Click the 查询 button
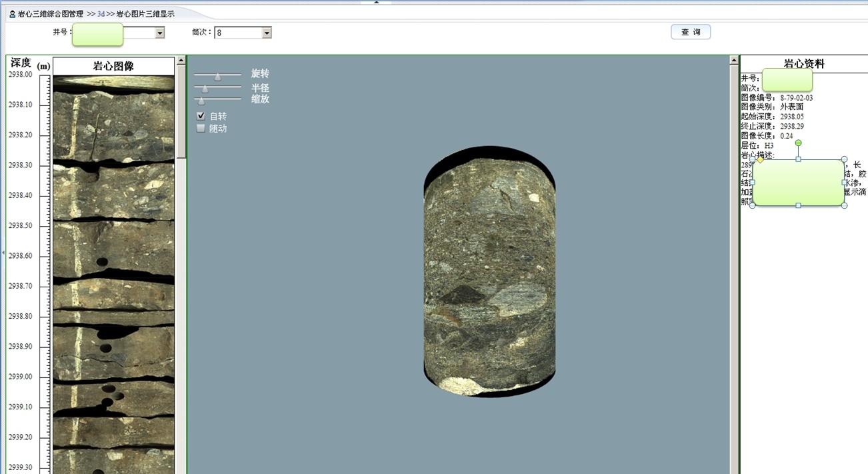The width and height of the screenshot is (868, 474). tap(691, 32)
